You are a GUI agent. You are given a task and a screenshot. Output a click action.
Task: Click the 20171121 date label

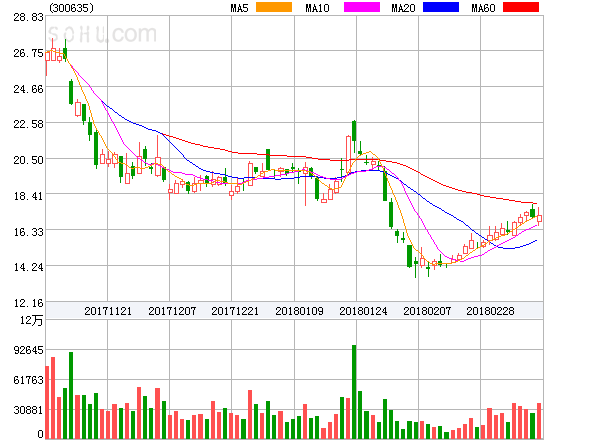pyautogui.click(x=108, y=311)
